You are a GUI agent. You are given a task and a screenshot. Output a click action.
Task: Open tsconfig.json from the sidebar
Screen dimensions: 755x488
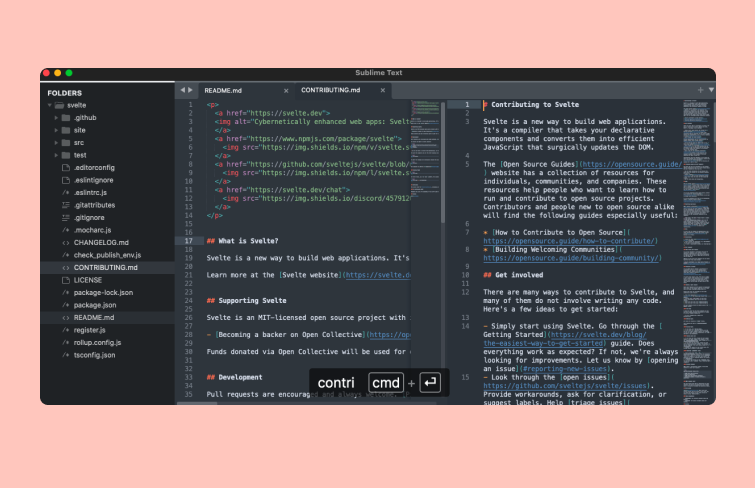(94, 356)
